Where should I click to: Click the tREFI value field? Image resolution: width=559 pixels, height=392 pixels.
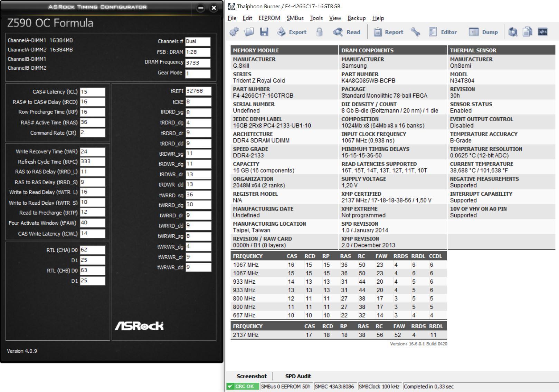198,91
